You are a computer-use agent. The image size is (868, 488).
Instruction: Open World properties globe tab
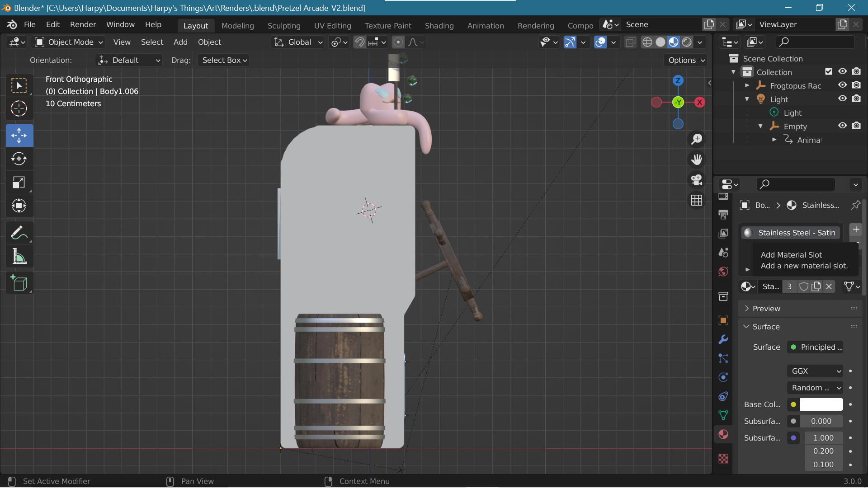723,272
